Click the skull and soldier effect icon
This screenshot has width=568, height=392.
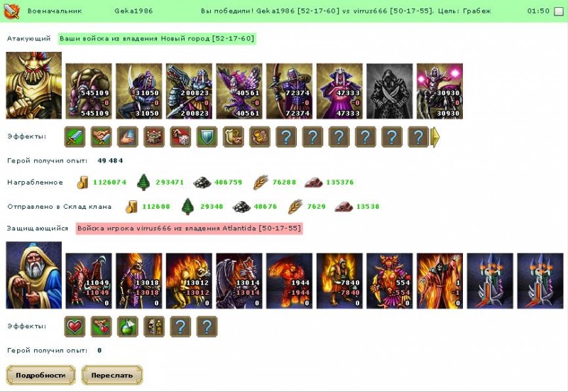point(154,327)
